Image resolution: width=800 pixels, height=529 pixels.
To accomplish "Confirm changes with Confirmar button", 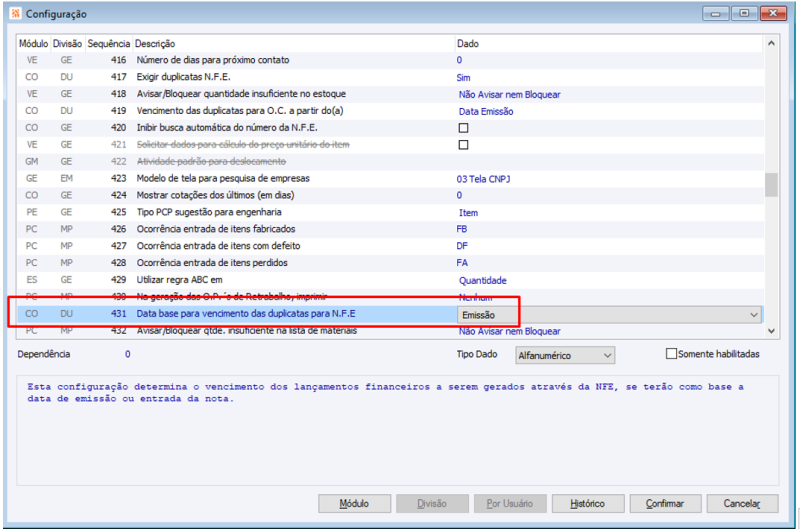I will click(x=665, y=503).
